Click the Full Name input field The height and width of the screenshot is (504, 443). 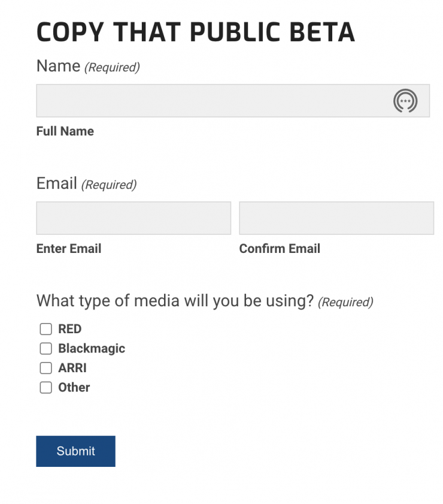tap(210, 101)
